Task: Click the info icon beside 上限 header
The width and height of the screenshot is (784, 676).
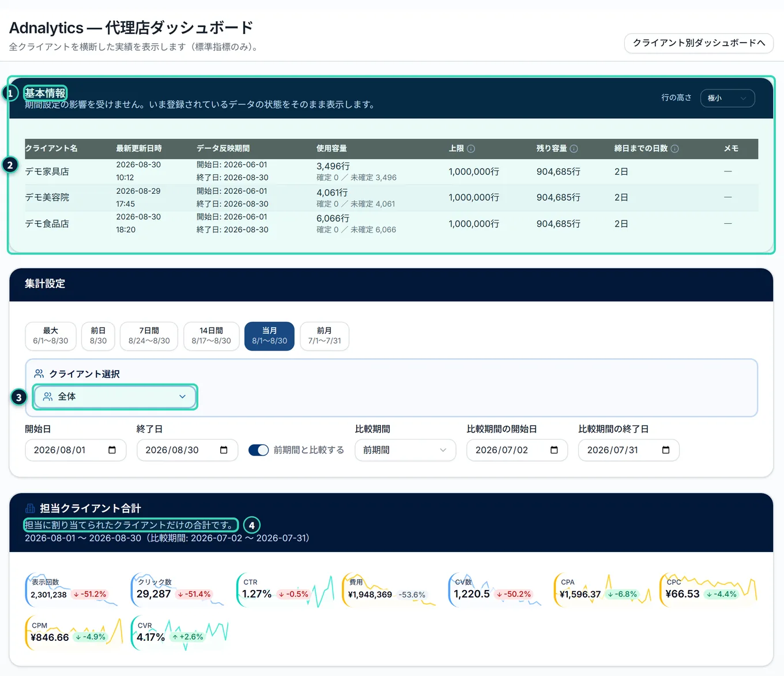Action: [x=471, y=149]
